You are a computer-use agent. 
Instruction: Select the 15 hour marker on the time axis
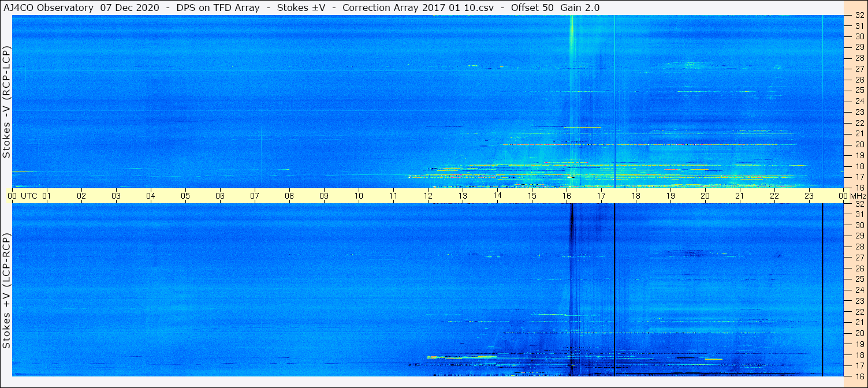pyautogui.click(x=532, y=196)
